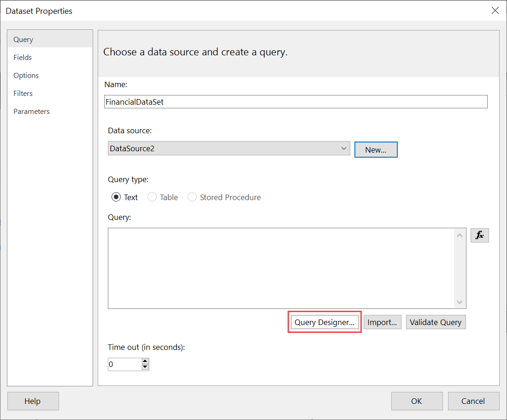The width and height of the screenshot is (507, 420).
Task: Increase timeout using the spinner up arrow
Action: 145,361
